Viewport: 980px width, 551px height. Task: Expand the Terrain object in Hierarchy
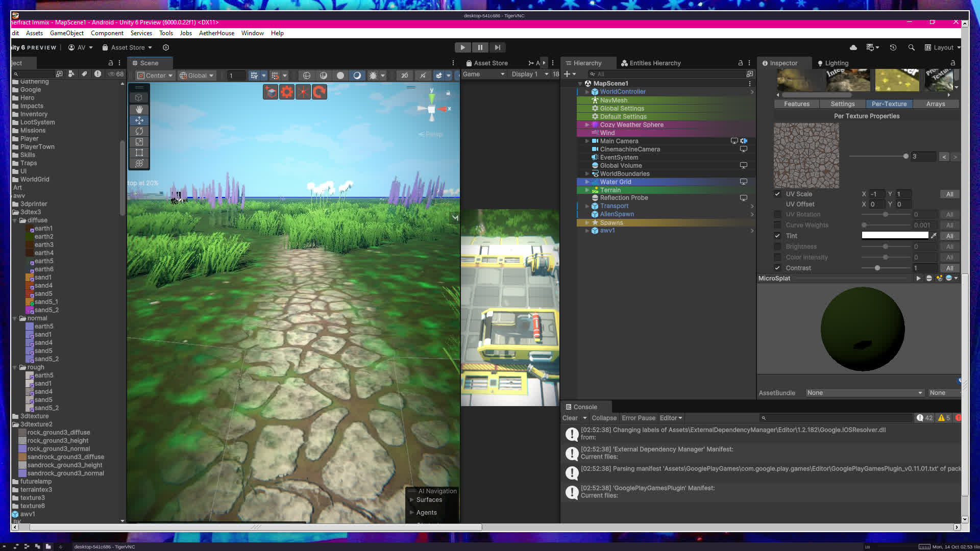coord(587,190)
